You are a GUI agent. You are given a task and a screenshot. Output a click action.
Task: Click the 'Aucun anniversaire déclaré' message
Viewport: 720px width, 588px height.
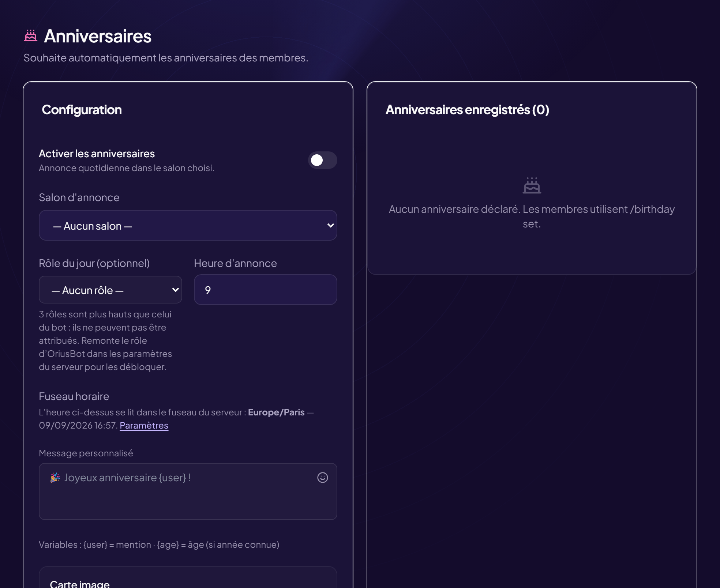click(x=532, y=216)
